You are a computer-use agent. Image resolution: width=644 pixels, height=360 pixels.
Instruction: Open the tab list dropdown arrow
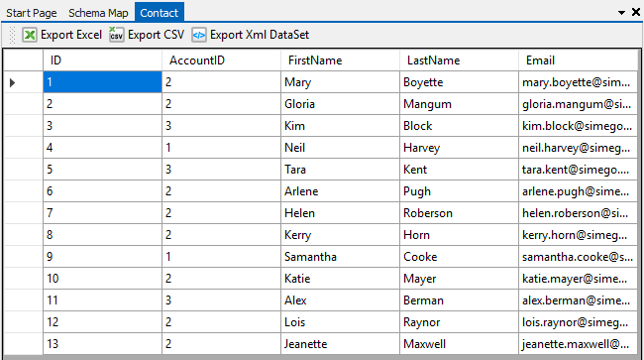point(622,13)
